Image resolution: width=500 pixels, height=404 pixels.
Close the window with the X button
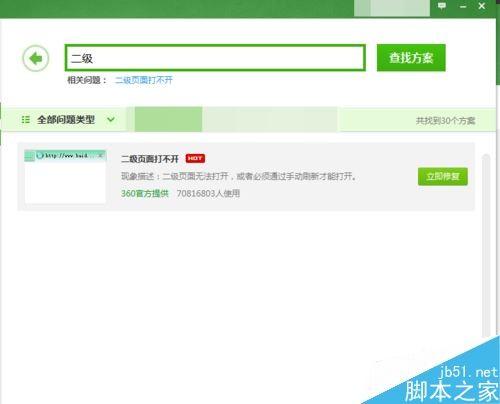point(482,6)
